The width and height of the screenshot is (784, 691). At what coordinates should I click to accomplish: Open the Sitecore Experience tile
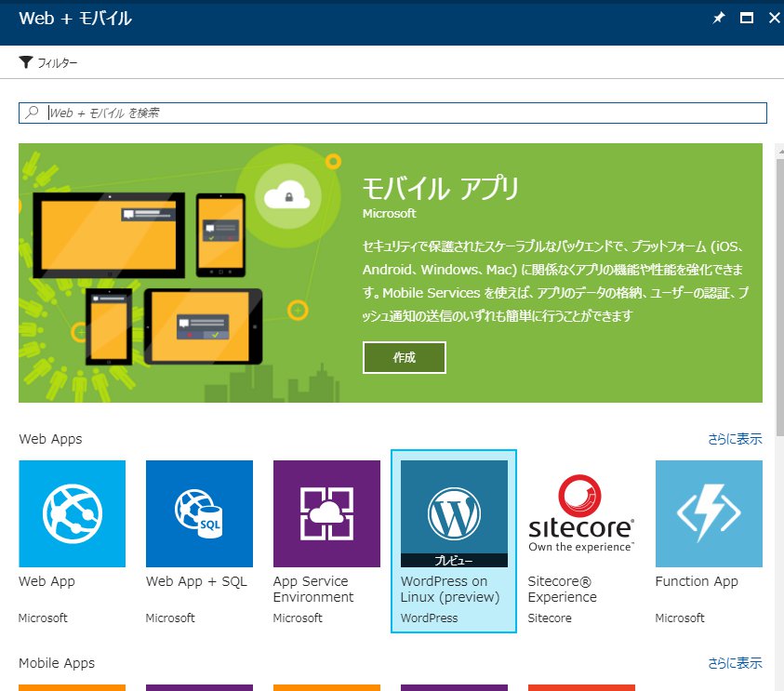click(581, 513)
